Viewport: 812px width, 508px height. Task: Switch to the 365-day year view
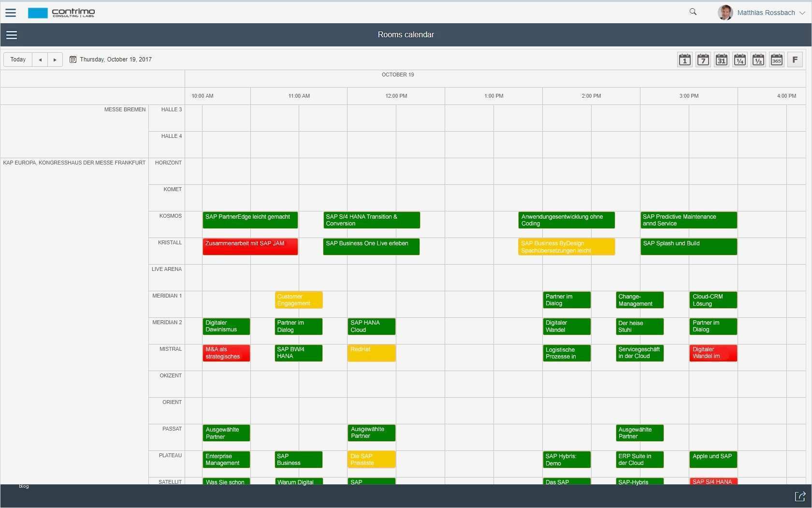point(777,60)
